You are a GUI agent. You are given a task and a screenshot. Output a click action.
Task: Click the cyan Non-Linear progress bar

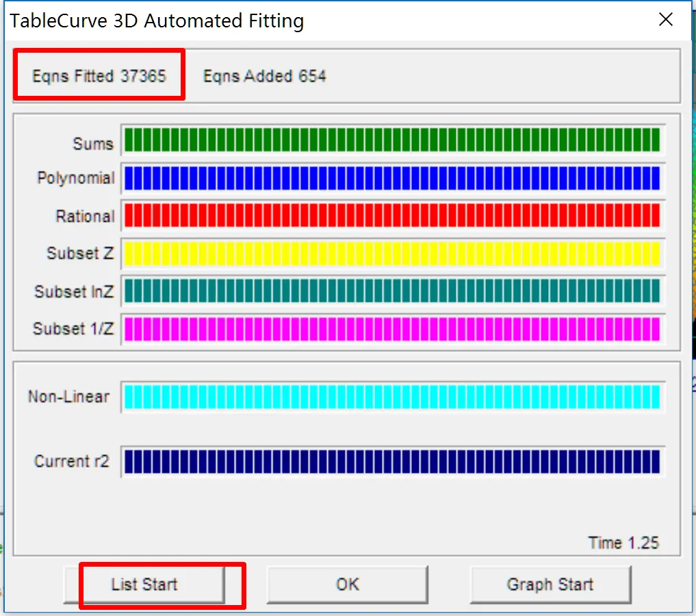point(392,397)
